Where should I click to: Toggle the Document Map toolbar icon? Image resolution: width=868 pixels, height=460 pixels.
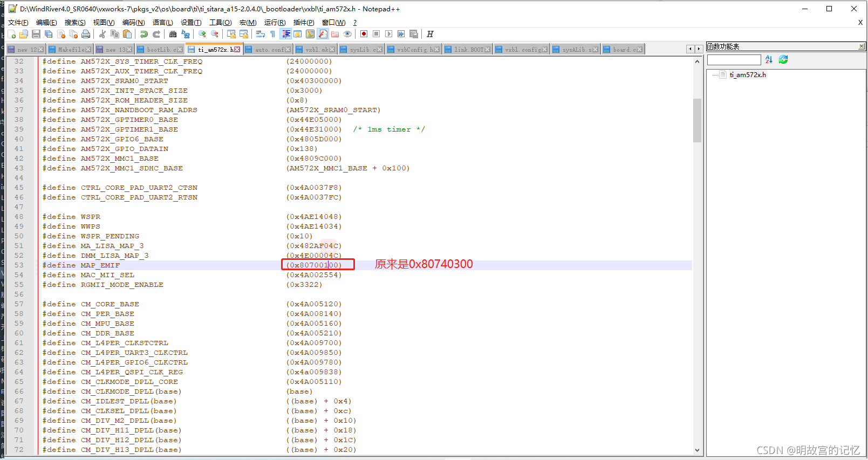tap(310, 34)
